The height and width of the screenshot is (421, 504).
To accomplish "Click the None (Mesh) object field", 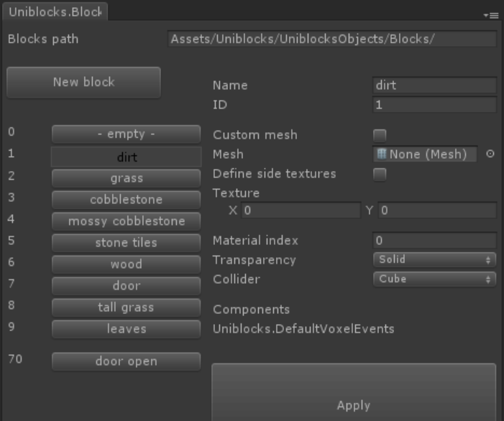I will pyautogui.click(x=425, y=154).
